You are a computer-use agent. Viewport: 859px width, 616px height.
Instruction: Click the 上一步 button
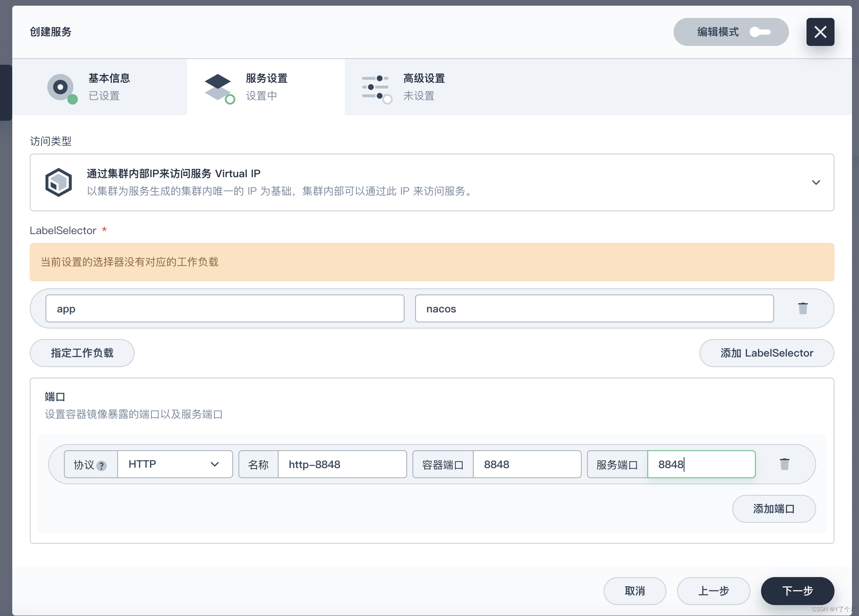click(x=713, y=591)
